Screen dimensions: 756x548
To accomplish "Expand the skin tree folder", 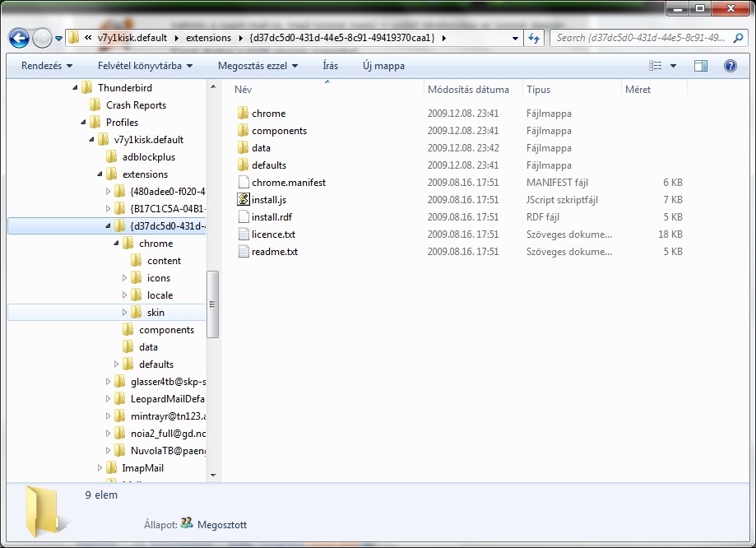I will (124, 313).
